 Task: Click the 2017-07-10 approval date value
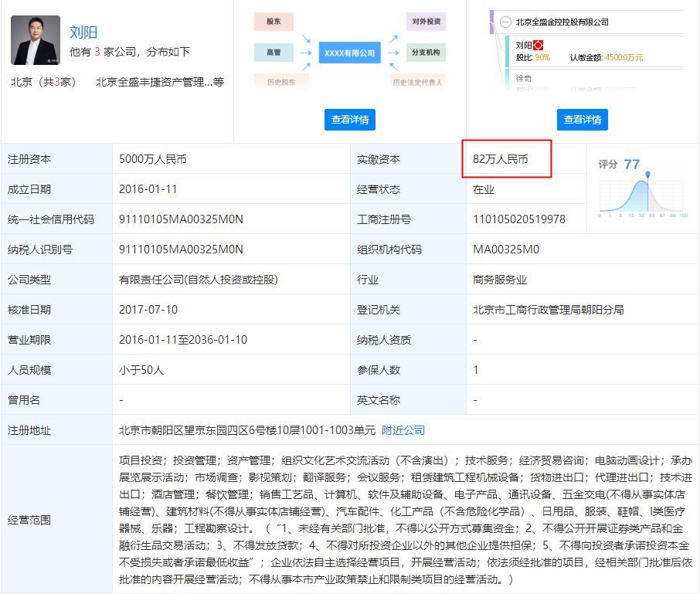[x=148, y=310]
